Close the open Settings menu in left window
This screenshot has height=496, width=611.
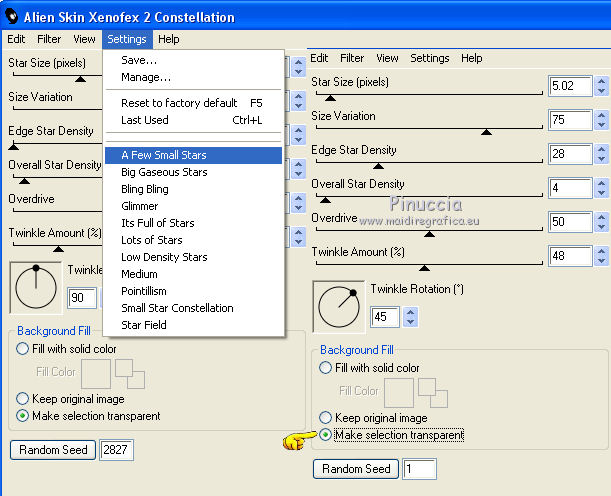(x=127, y=39)
